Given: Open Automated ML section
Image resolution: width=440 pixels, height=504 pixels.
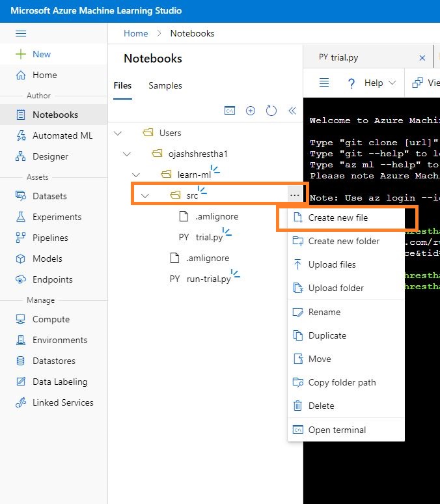Looking at the screenshot, I should (x=54, y=135).
